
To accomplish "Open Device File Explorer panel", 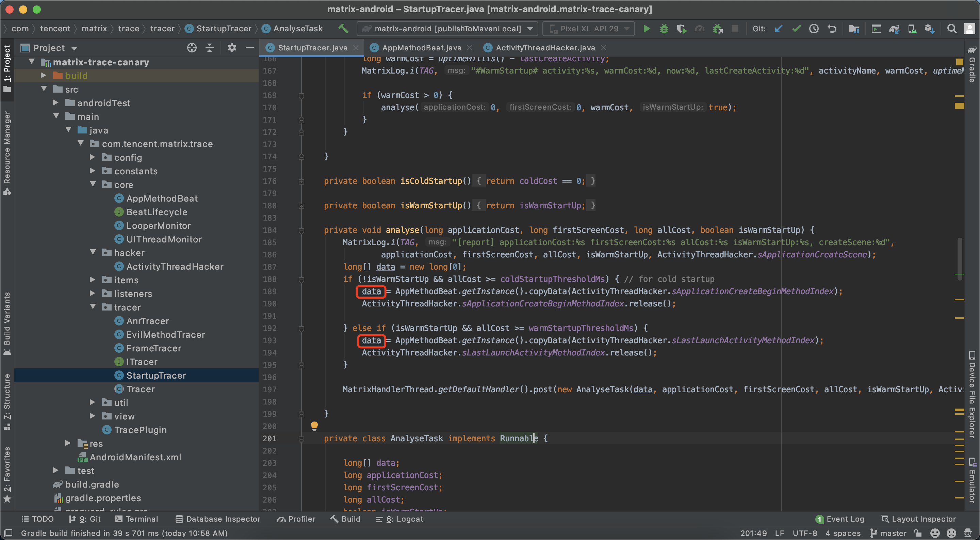I will point(972,394).
